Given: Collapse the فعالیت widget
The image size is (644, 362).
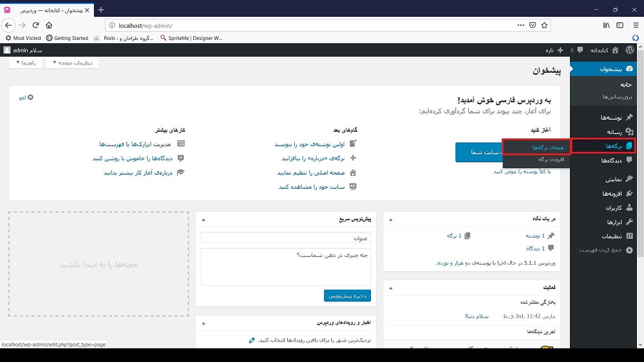Looking at the screenshot, I should point(391,288).
